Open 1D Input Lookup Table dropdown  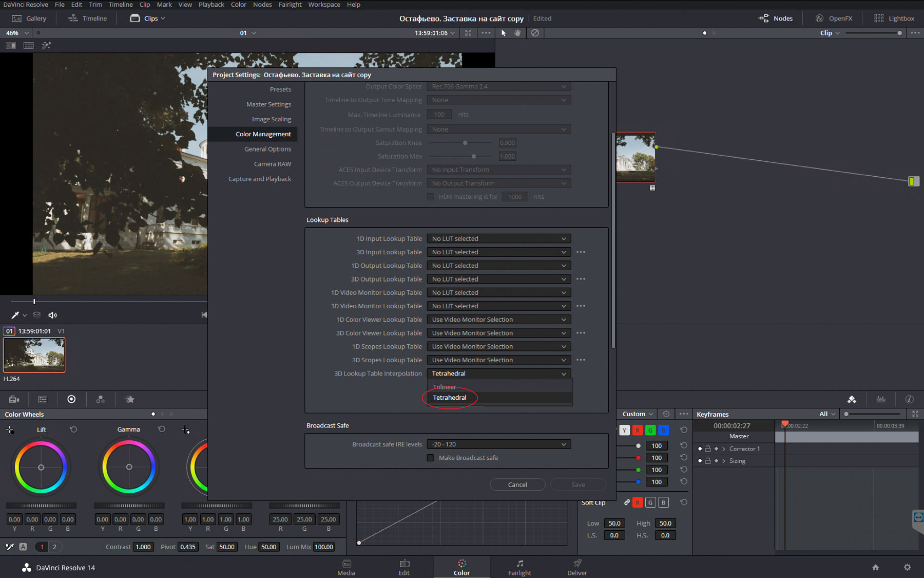click(x=499, y=238)
